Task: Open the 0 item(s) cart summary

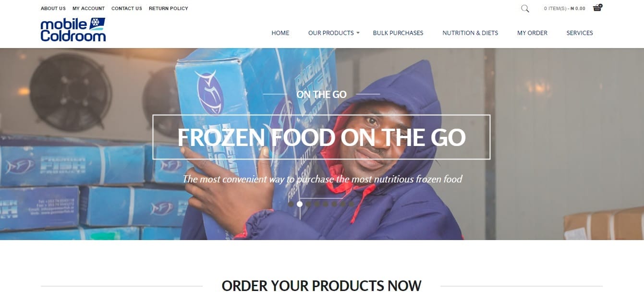Action: click(x=564, y=9)
